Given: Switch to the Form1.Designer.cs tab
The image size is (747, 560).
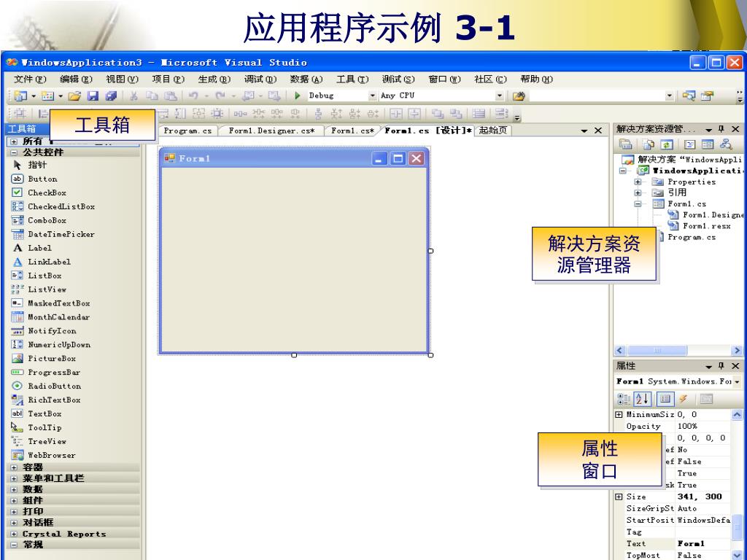Looking at the screenshot, I should (x=271, y=131).
